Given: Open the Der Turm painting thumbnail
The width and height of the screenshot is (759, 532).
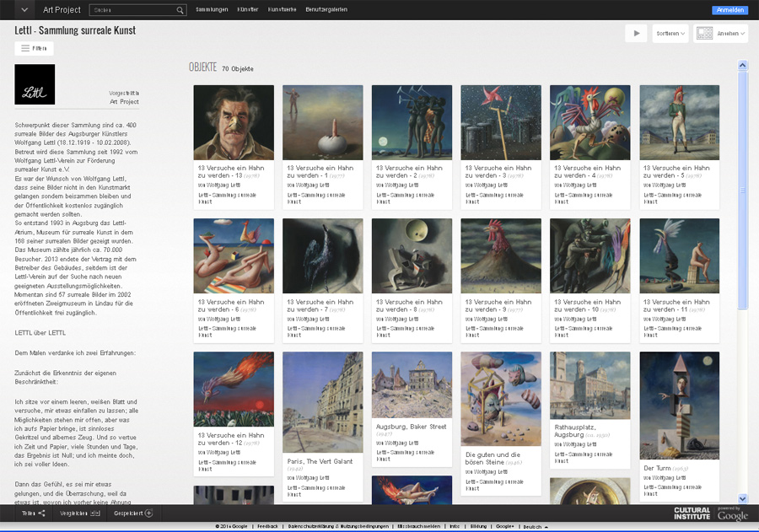Looking at the screenshot, I should pyautogui.click(x=680, y=406).
